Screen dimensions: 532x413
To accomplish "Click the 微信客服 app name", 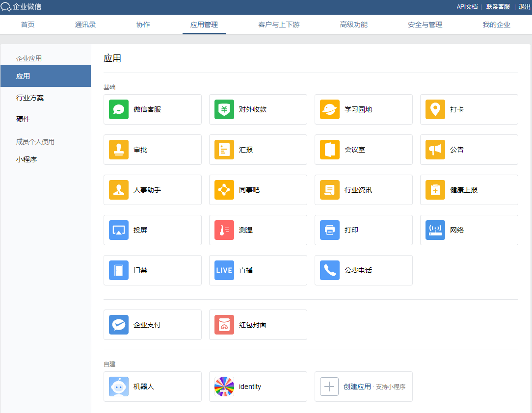I will 147,109.
